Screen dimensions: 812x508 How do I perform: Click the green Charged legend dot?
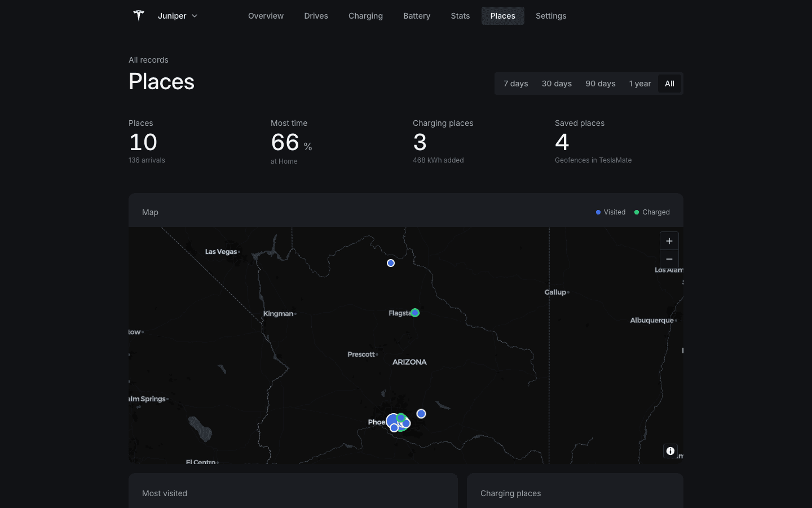pyautogui.click(x=637, y=212)
